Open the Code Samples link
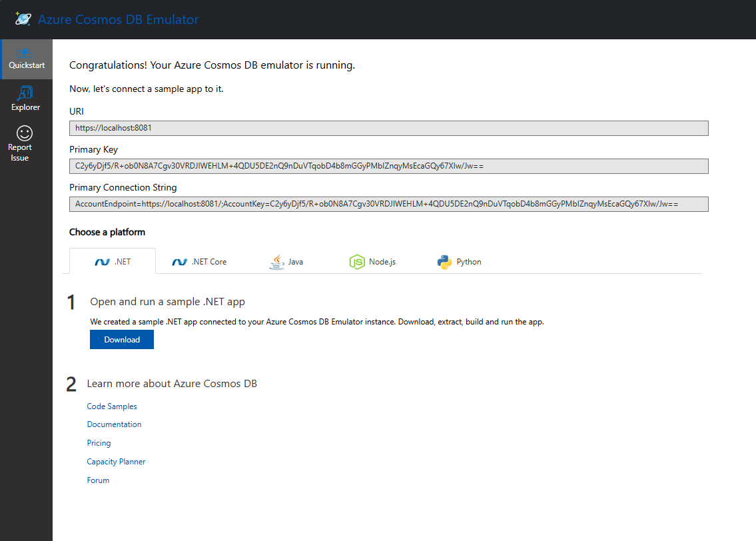The width and height of the screenshot is (756, 541). click(112, 406)
